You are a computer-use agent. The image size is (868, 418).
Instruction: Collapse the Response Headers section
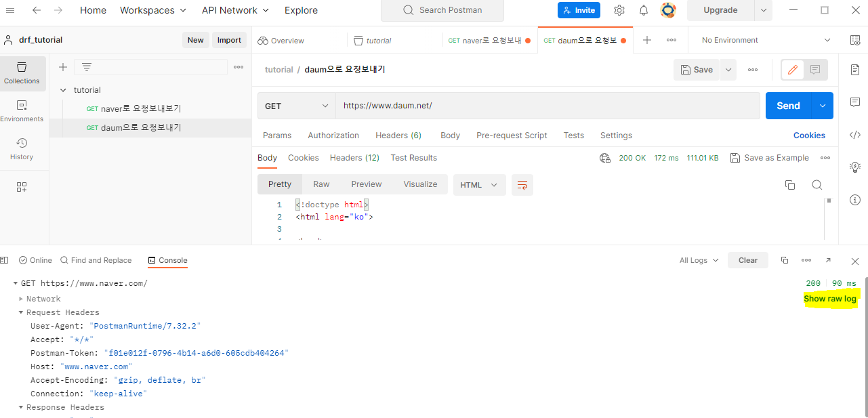coord(21,407)
